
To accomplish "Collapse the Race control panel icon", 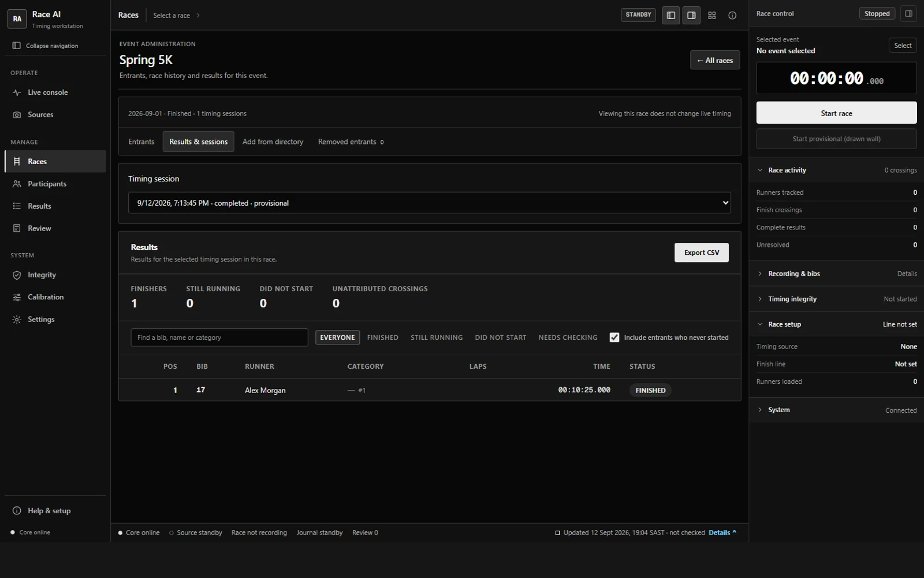I will tap(908, 14).
